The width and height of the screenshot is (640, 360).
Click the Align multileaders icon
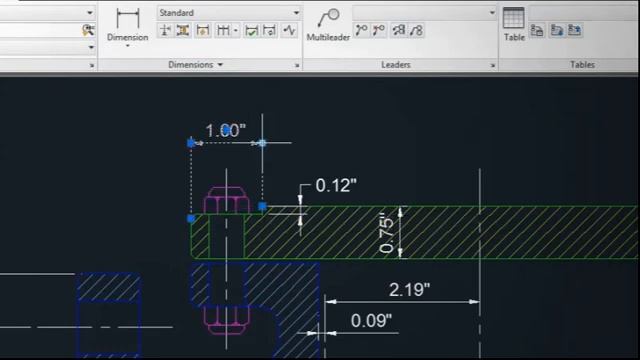(x=398, y=30)
